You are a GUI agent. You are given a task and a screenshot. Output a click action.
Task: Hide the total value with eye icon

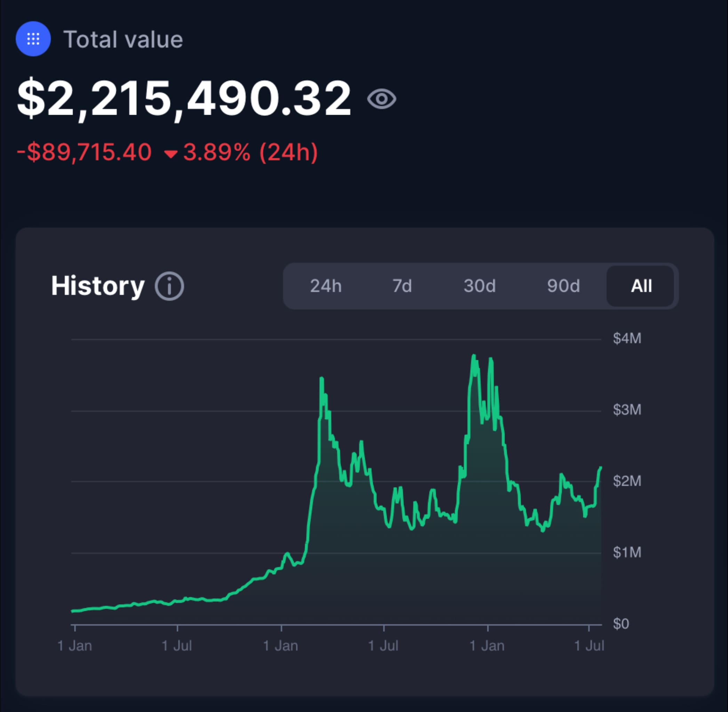tap(381, 99)
